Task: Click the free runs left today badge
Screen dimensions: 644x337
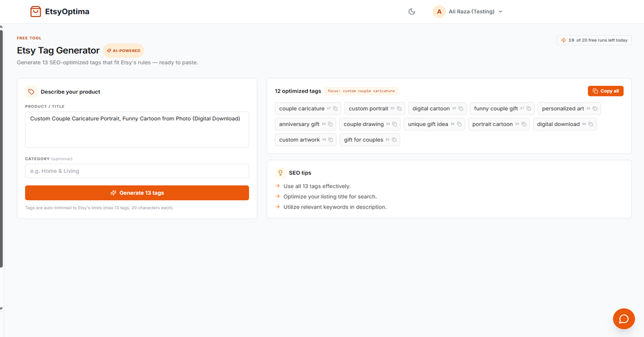Action: [594, 40]
